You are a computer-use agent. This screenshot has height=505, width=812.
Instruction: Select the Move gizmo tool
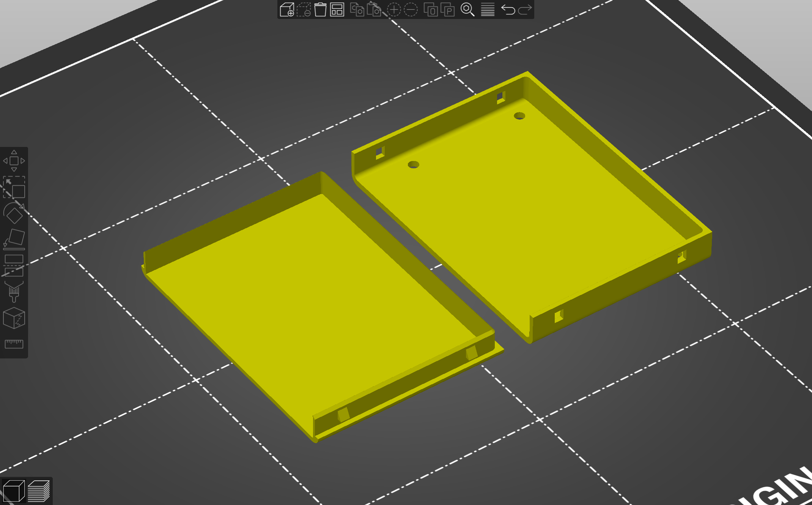[14, 161]
